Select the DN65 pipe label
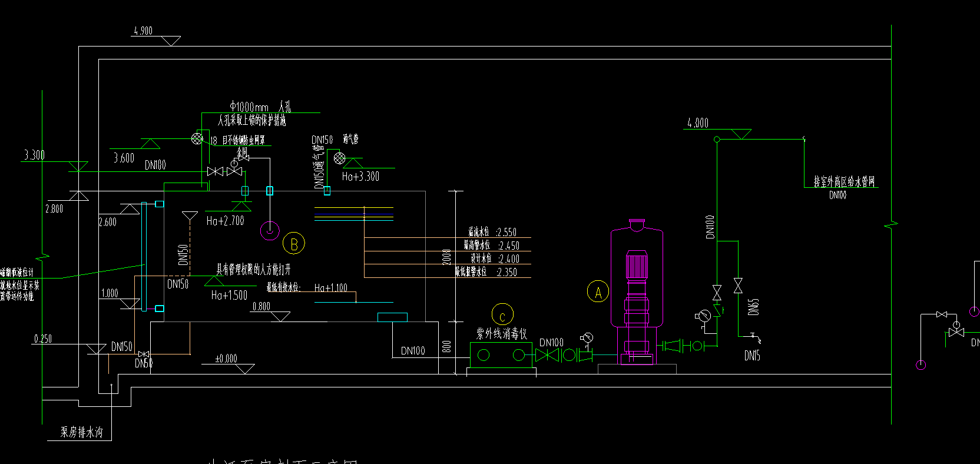This screenshot has width=980, height=464. (x=753, y=307)
